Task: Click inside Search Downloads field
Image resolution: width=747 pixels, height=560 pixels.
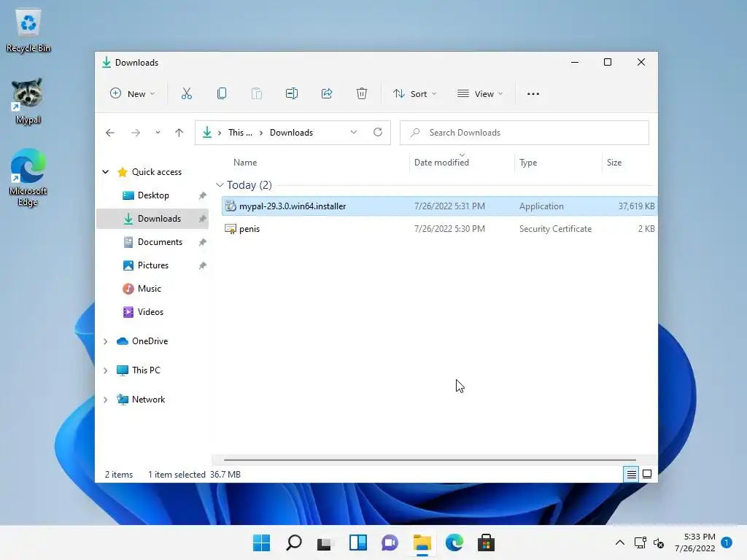Action: pyautogui.click(x=524, y=133)
